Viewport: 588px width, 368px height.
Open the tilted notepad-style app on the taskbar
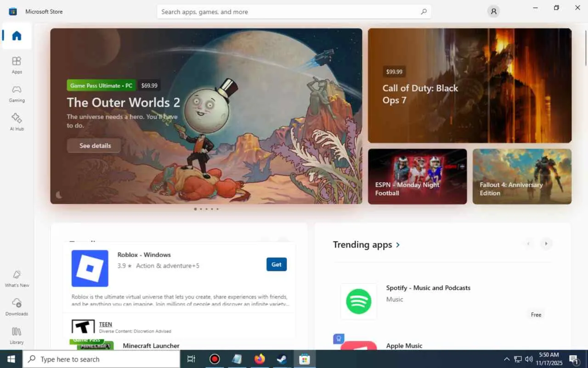click(237, 359)
